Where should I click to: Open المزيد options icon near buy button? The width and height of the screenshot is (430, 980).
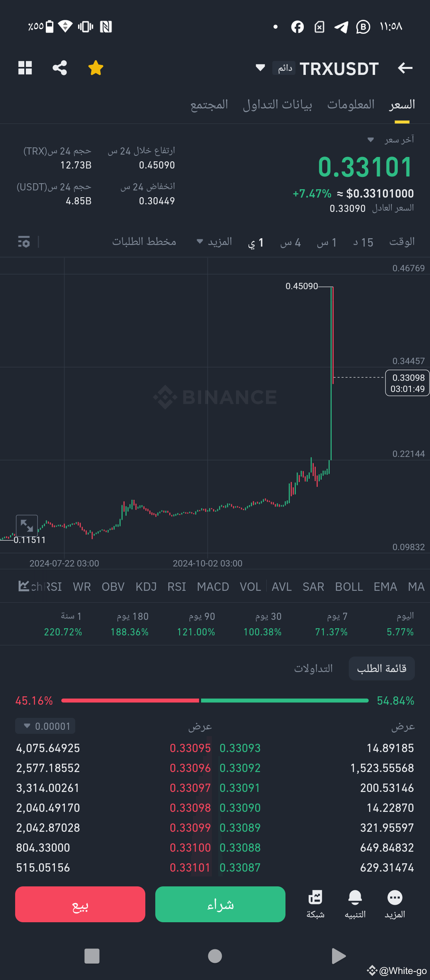pyautogui.click(x=395, y=904)
